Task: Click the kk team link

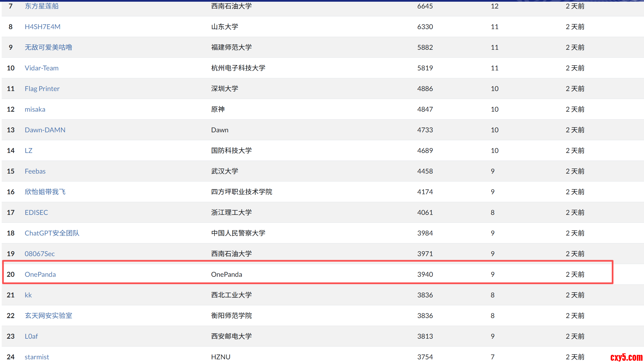Action: (x=28, y=295)
